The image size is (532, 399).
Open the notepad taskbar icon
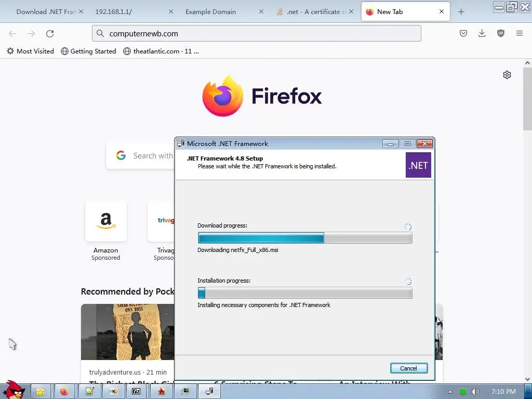pyautogui.click(x=89, y=392)
